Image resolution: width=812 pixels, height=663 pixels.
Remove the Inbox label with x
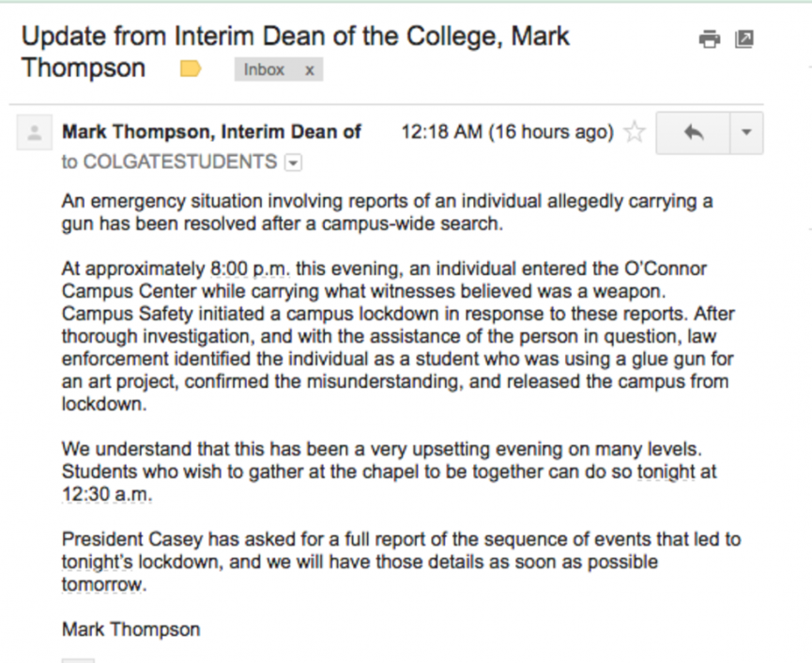pos(309,69)
